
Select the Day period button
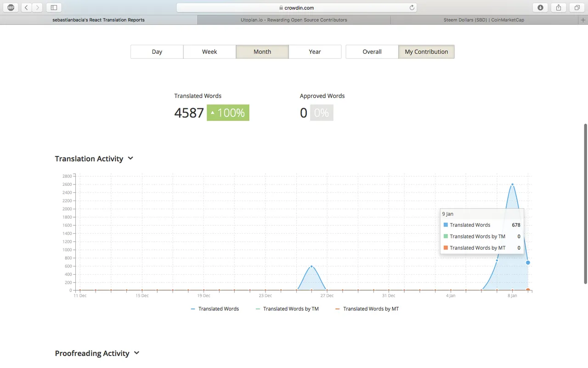[157, 52]
